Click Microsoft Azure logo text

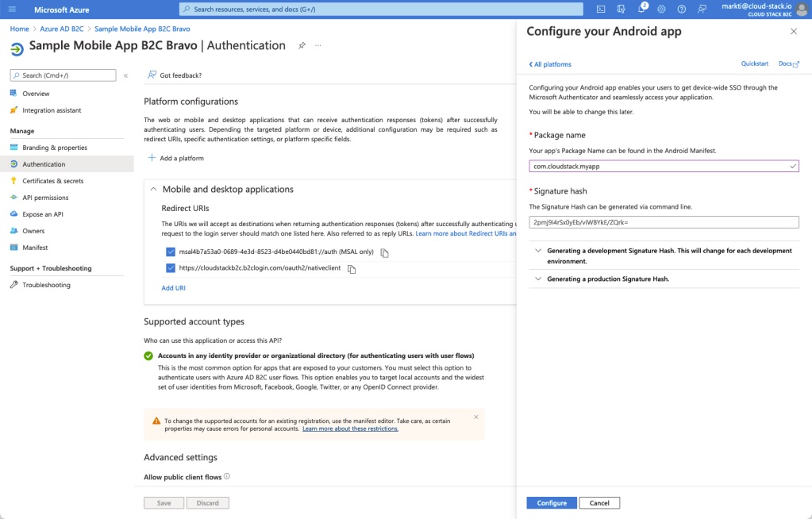point(62,10)
